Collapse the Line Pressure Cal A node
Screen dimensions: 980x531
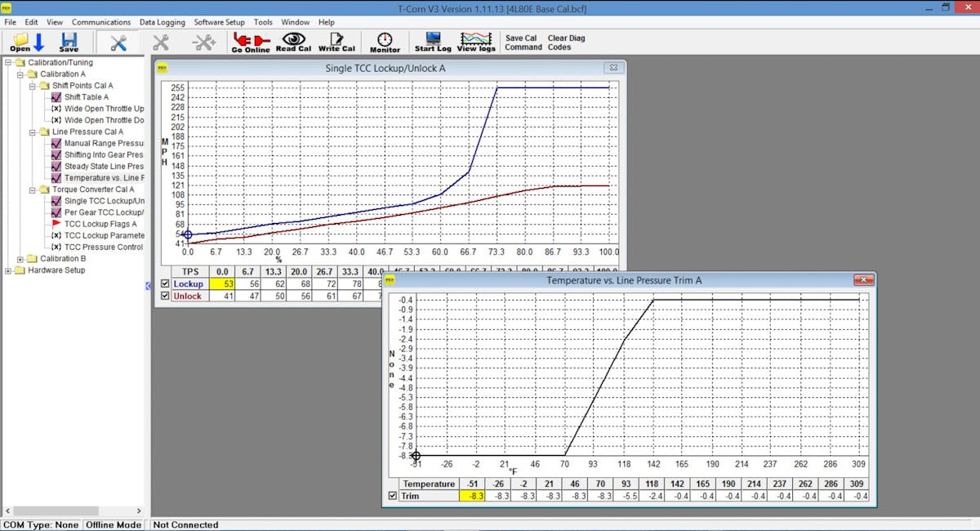tap(33, 132)
